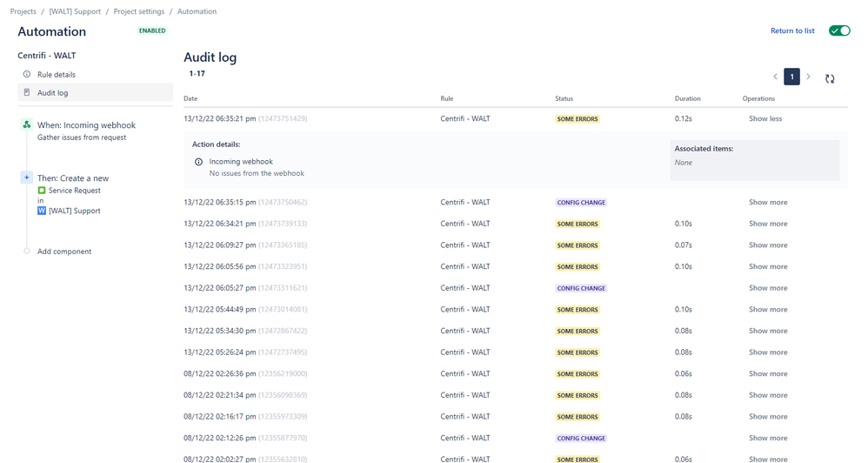Open Automation breadcrumb link
Screen dimensions: 868x463
pyautogui.click(x=197, y=11)
